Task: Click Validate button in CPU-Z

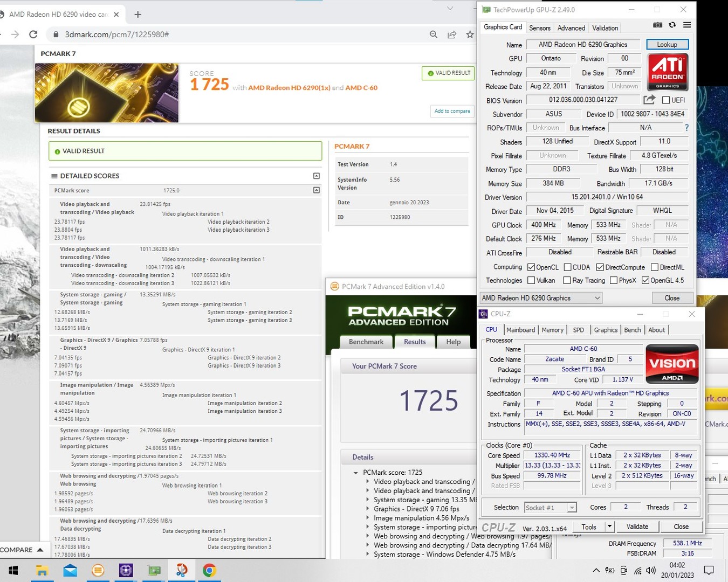Action: (637, 526)
